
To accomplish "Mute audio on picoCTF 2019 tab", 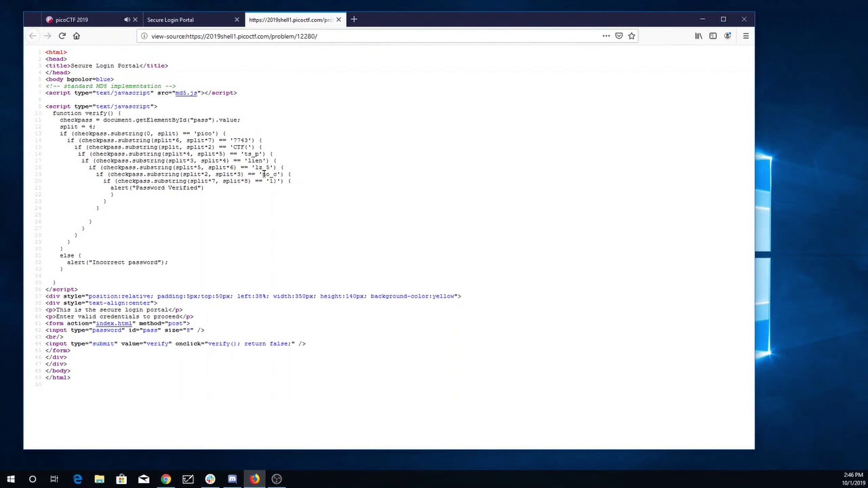I will (x=127, y=20).
